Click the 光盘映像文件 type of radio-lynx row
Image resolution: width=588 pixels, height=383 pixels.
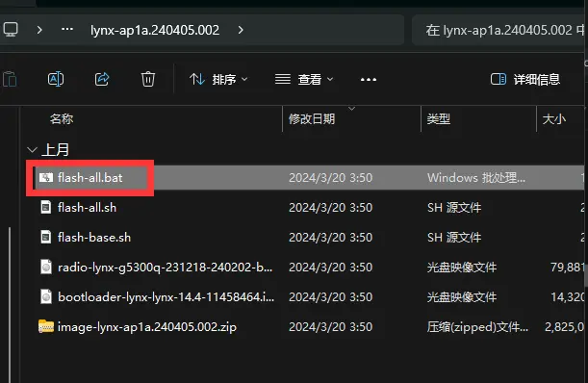tap(462, 268)
